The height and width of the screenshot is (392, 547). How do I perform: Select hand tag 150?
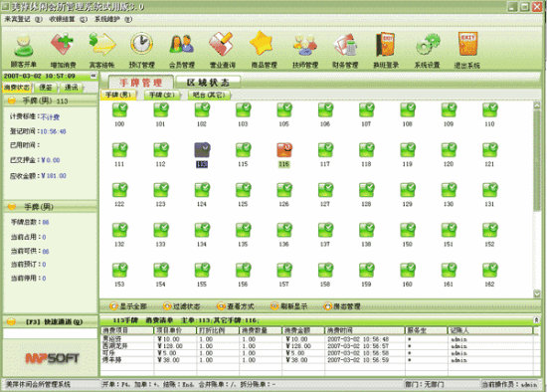408,235
